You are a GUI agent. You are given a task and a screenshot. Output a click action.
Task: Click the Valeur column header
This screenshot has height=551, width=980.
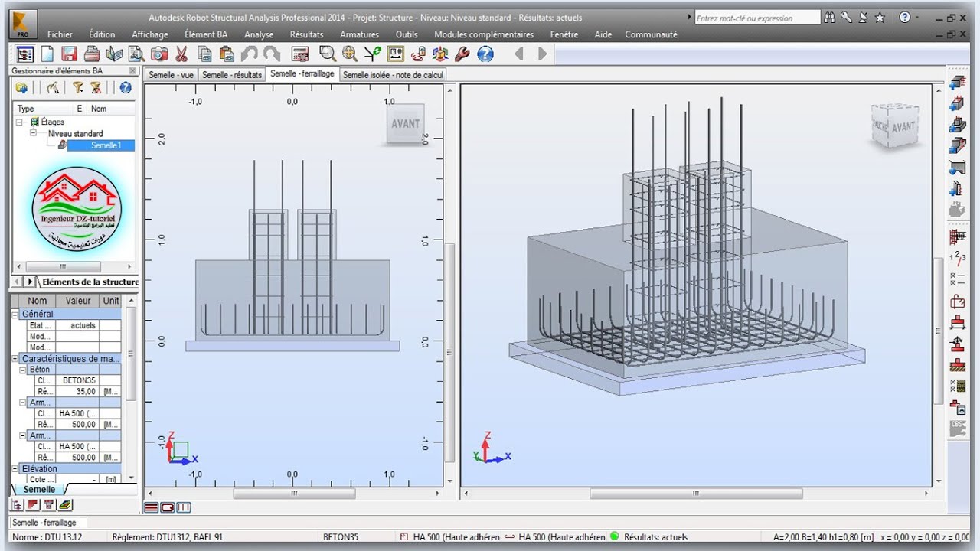coord(77,301)
